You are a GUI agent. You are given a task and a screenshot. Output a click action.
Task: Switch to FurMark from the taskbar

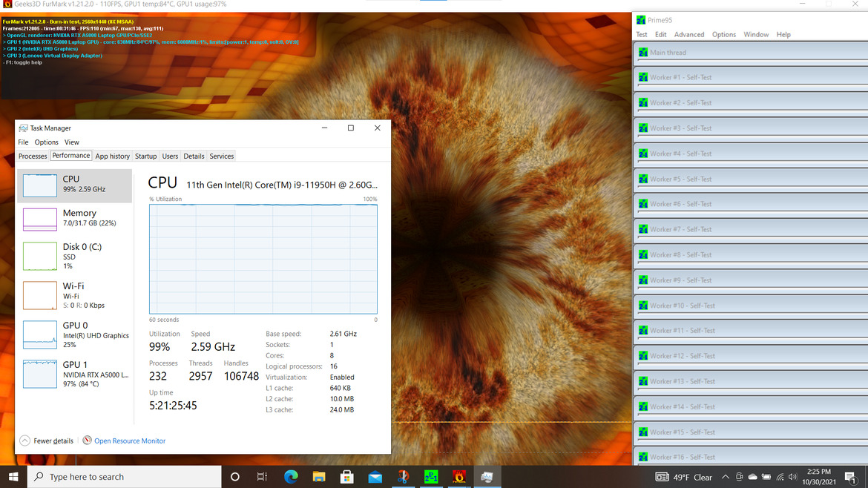[x=459, y=476]
